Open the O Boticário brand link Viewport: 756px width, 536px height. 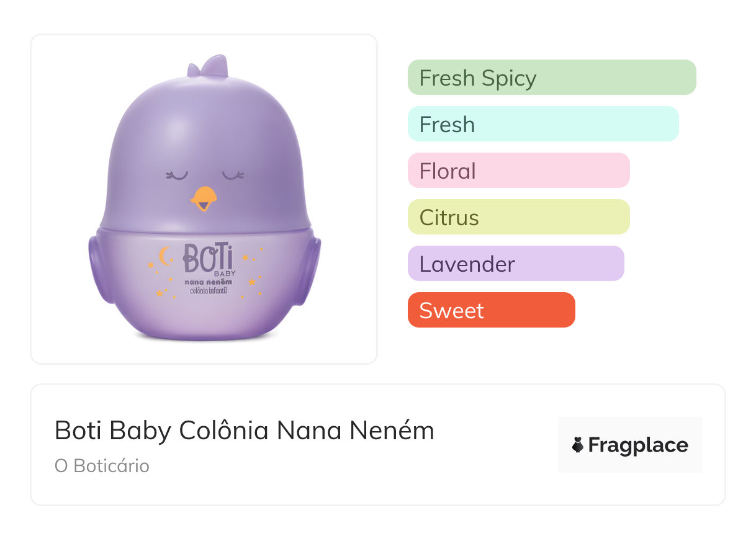pyautogui.click(x=102, y=466)
